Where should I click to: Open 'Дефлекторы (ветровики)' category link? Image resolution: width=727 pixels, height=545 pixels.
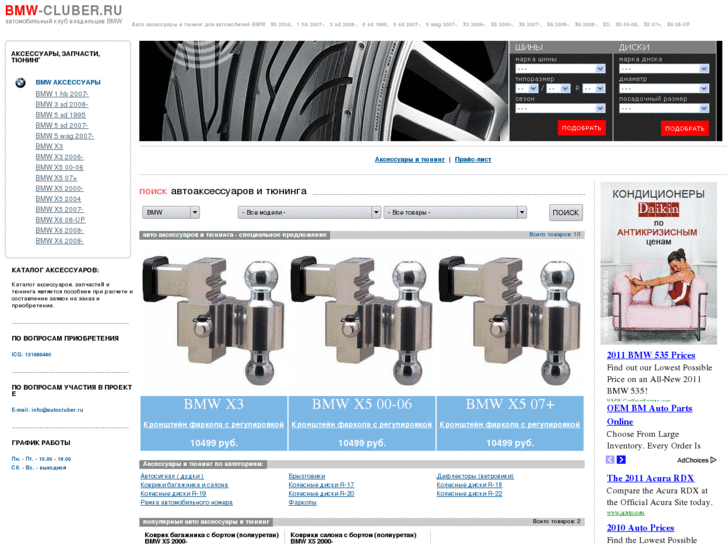(475, 476)
